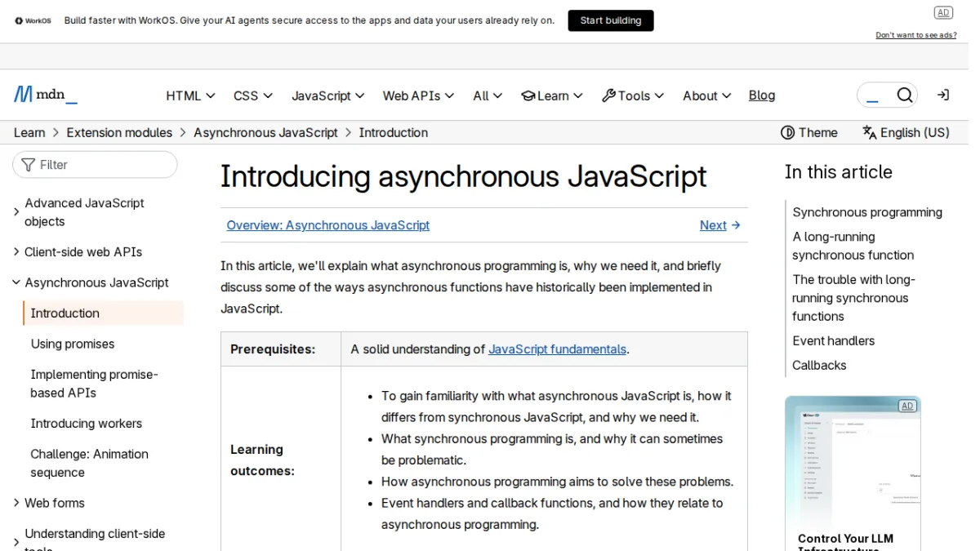Click the Extension modules breadcrumb
Screen dimensions: 980x551
click(x=119, y=132)
